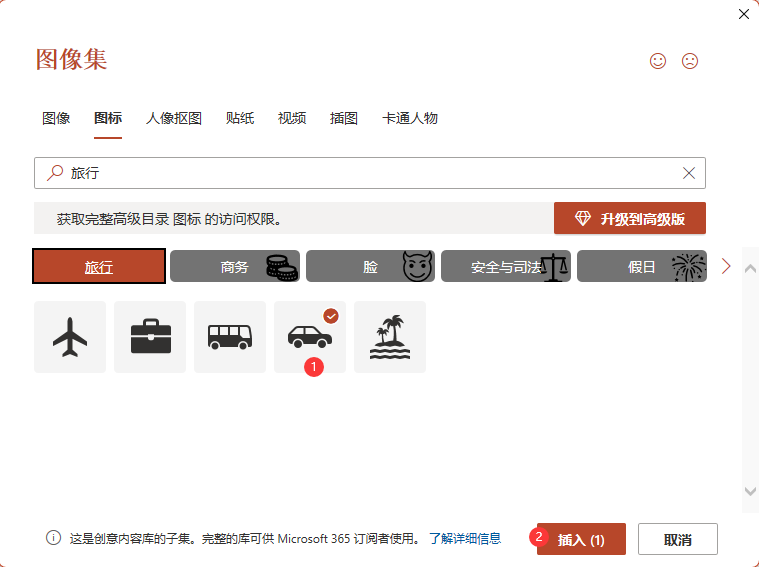This screenshot has height=567, width=759.
Task: Click in the 旅行 search field
Action: (x=370, y=173)
